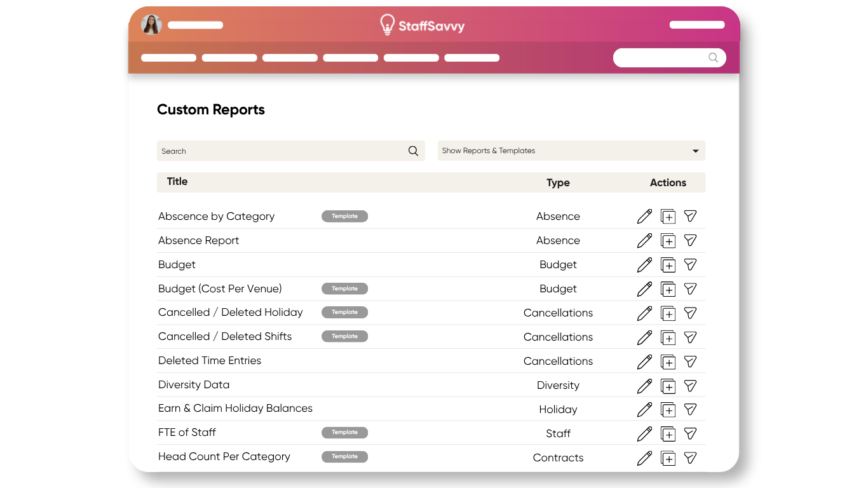
Task: Click duplicate icon for Budget row
Action: [x=668, y=265]
